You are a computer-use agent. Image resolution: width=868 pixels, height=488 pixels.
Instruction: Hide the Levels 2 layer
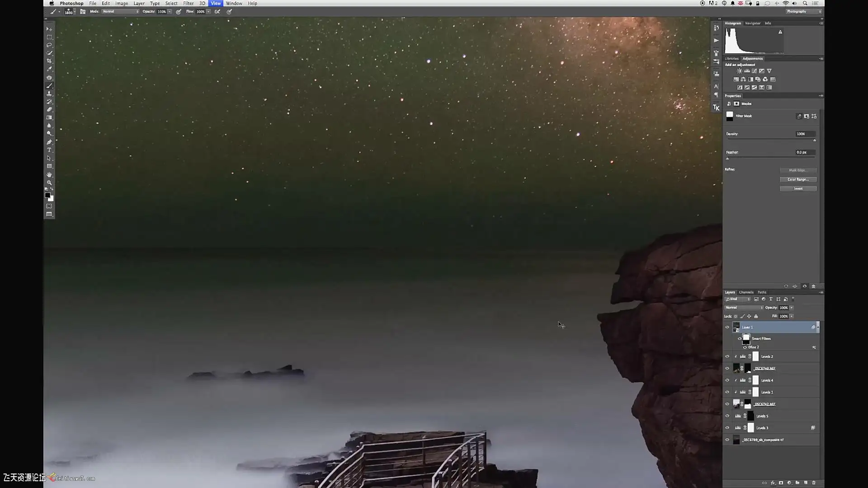[727, 357]
